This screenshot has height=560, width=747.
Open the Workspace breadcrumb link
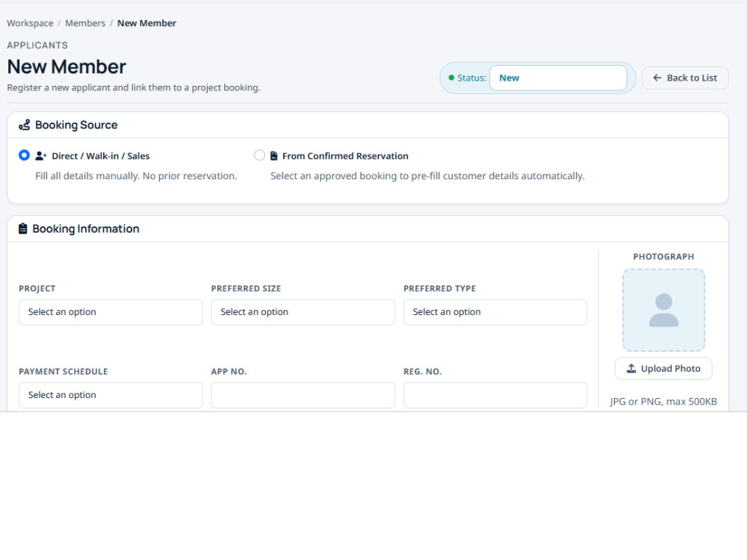(x=30, y=23)
